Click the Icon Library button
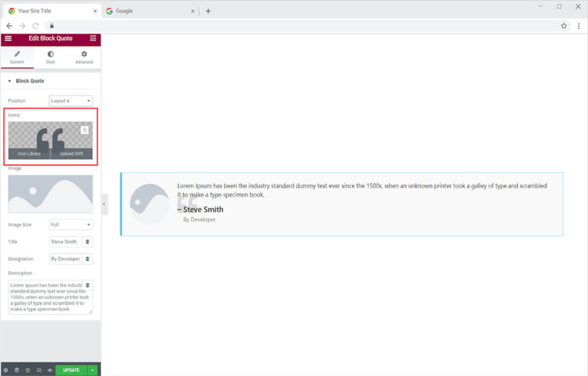This screenshot has height=376, width=588. tap(29, 154)
